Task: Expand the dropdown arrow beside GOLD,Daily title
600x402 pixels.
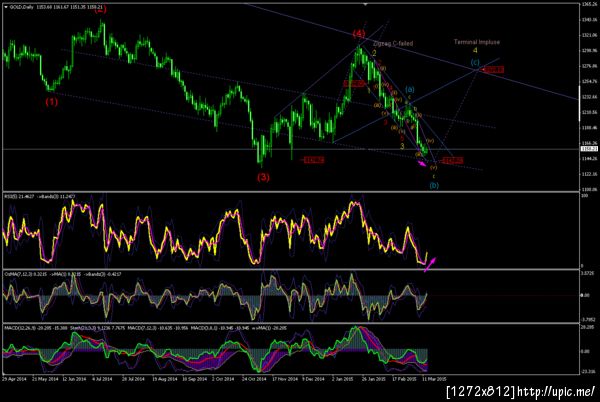Action: point(6,7)
